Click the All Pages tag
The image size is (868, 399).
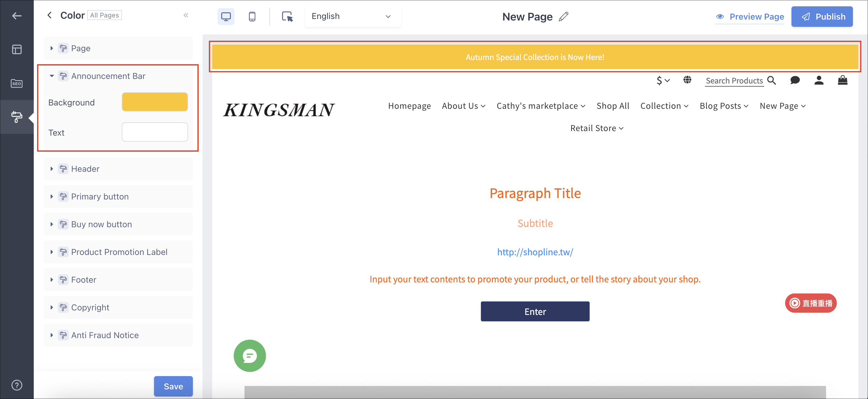[x=105, y=15]
